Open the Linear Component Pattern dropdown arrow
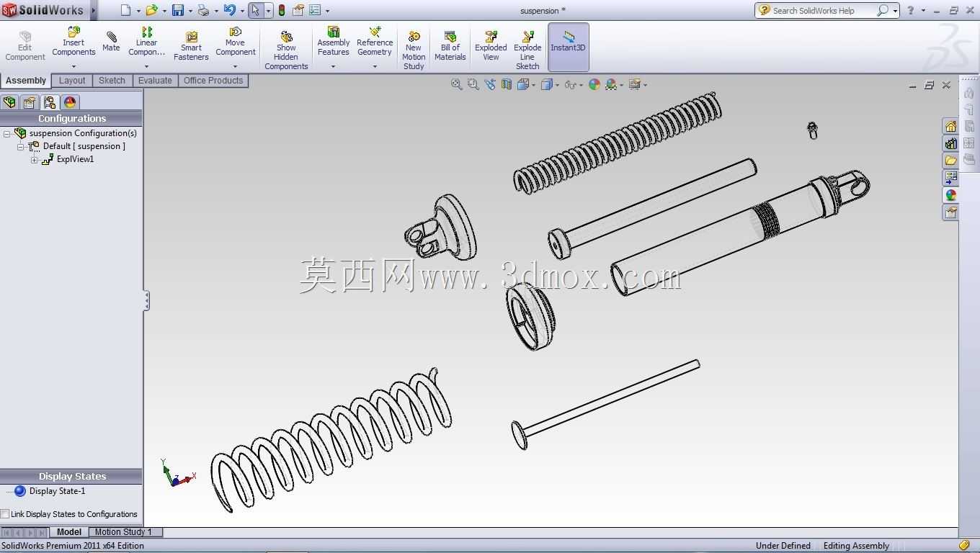 coord(147,67)
